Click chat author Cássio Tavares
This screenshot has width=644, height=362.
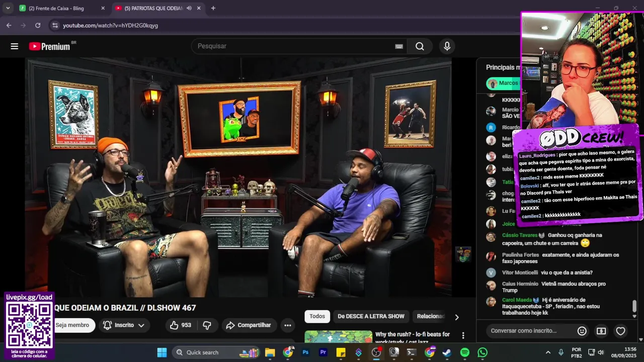[520, 235]
